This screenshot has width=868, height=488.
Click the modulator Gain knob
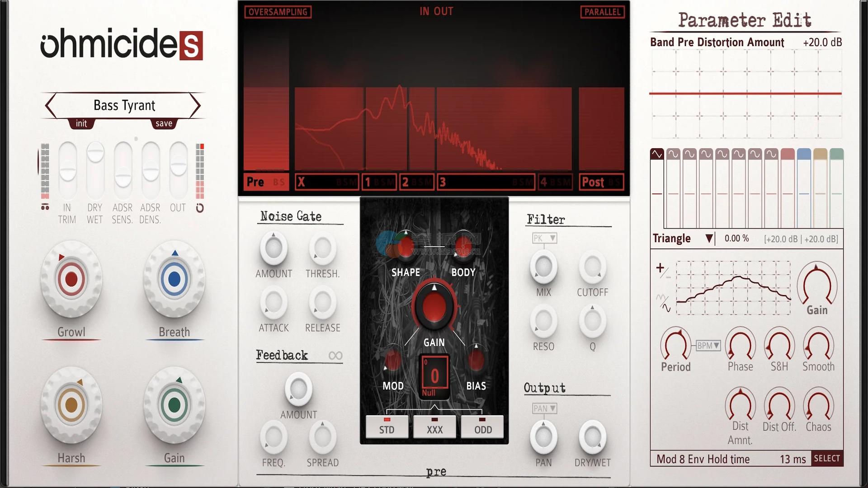click(817, 284)
